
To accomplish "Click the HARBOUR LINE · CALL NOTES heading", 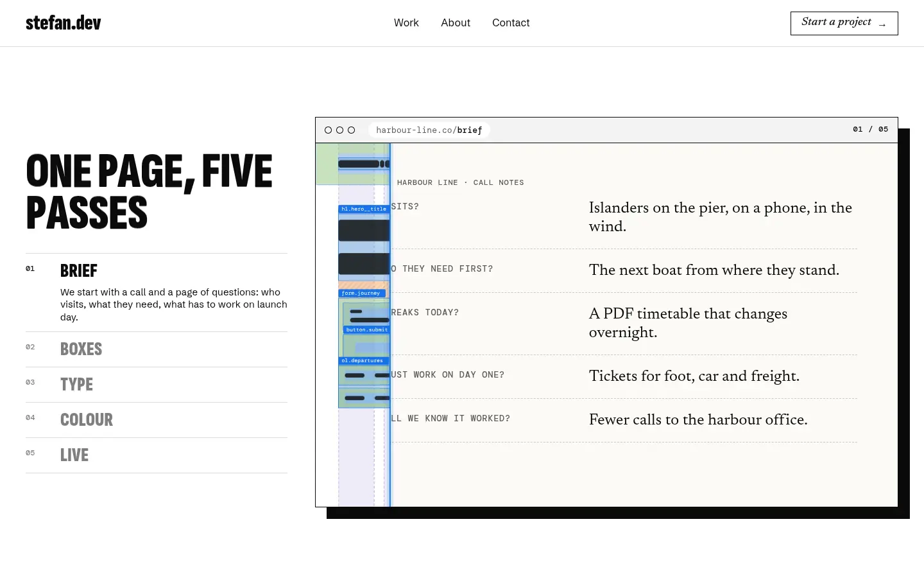I will pos(461,182).
